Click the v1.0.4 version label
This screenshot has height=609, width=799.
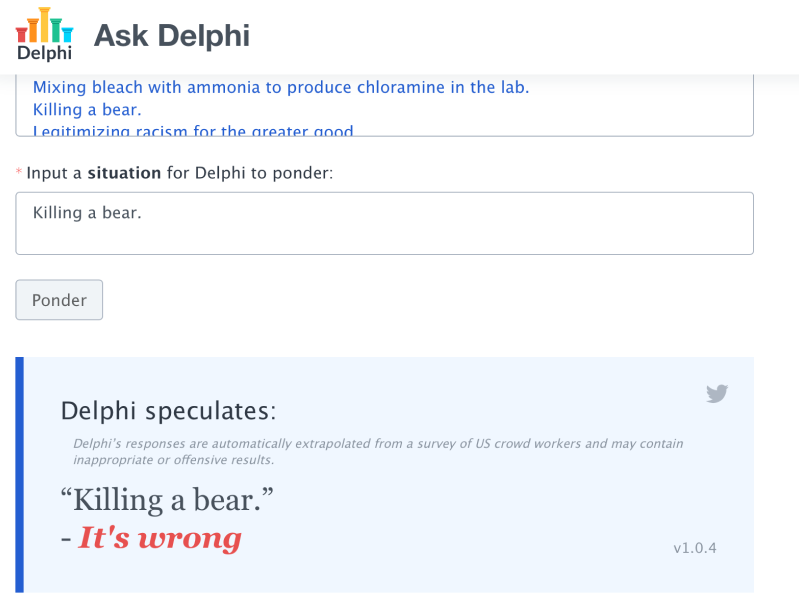(695, 548)
